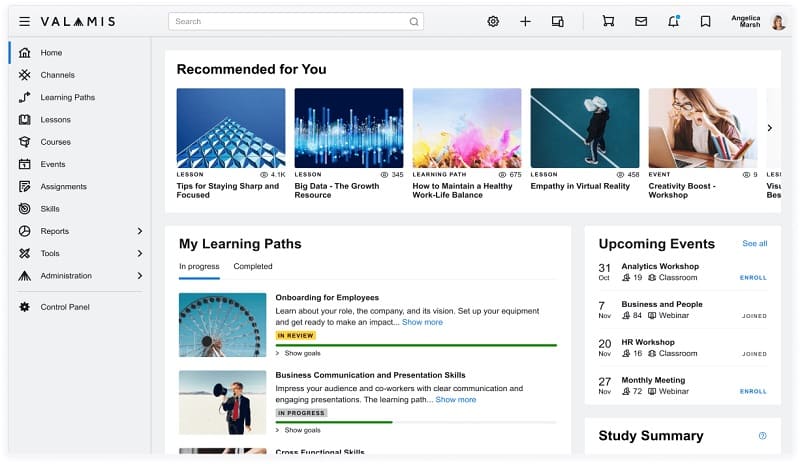Click Show more in Business Communication description
Image resolution: width=800 pixels, height=464 pixels.
pos(456,400)
